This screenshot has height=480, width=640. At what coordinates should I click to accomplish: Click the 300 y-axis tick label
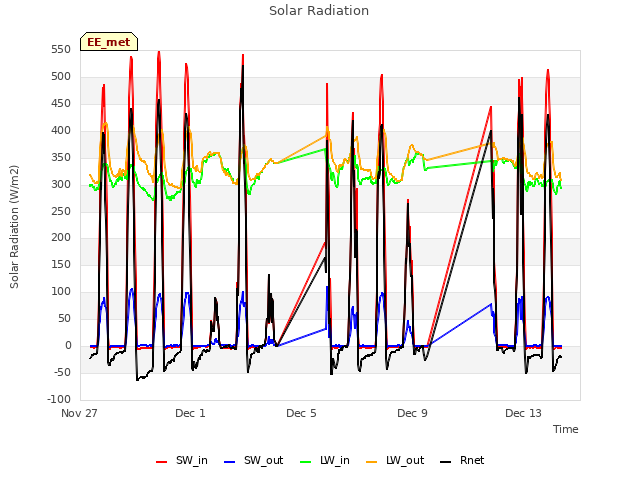click(61, 184)
